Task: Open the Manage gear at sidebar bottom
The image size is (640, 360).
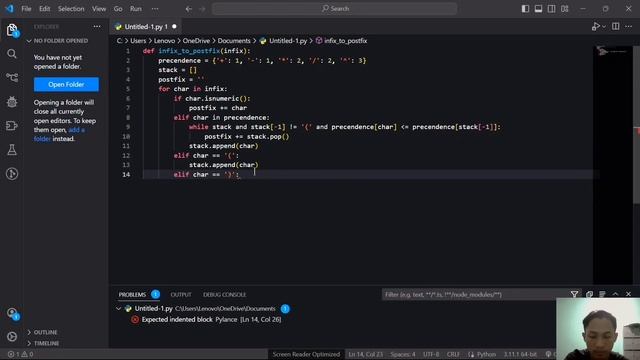Action: [12, 337]
